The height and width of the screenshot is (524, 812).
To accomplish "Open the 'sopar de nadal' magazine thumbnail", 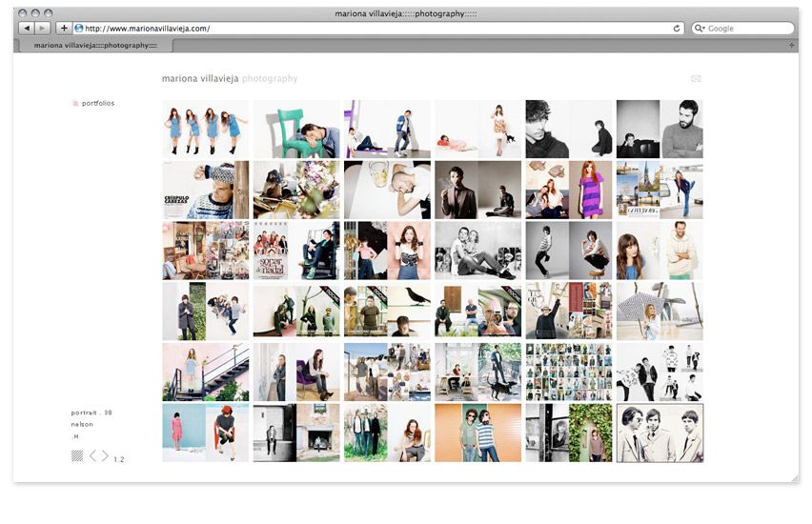I will click(x=296, y=251).
